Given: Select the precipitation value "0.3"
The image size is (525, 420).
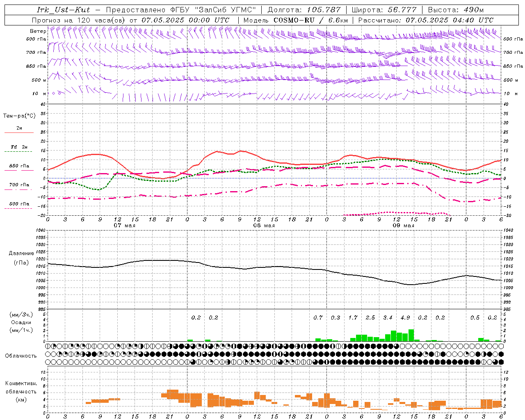Looking at the screenshot, I should pos(336,317).
